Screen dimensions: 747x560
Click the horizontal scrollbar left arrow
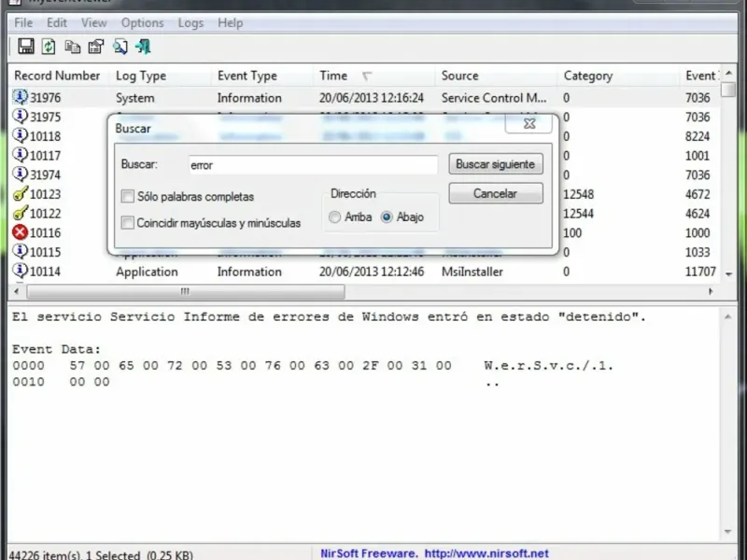pos(17,291)
